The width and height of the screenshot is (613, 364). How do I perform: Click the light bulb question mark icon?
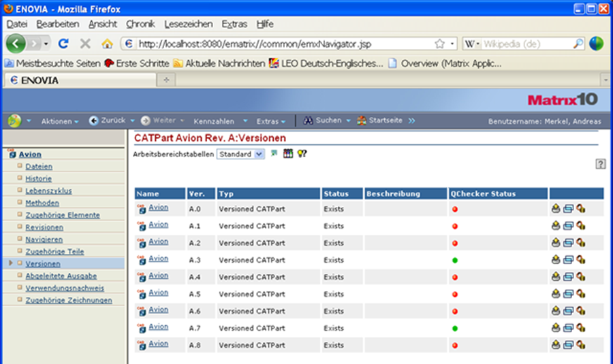click(302, 154)
